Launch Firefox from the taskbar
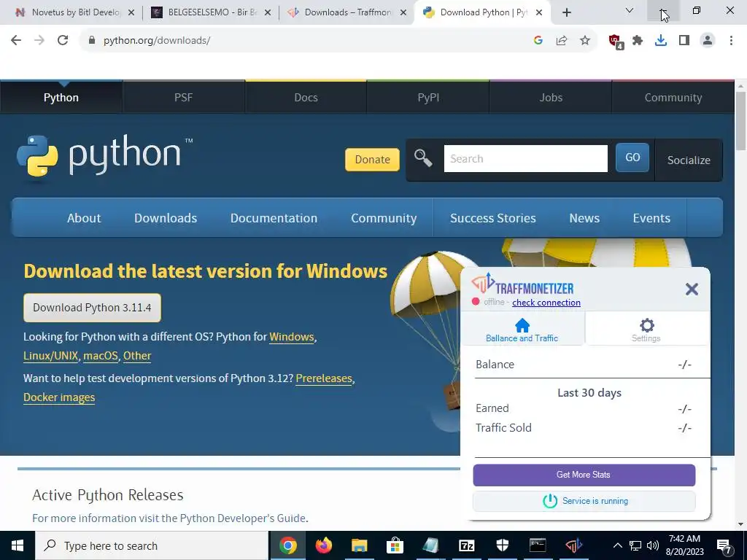Viewport: 747px width, 560px height. (323, 545)
